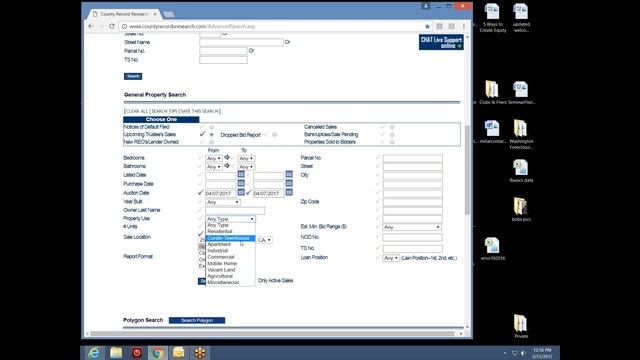Select the Bankruptcies/Sale Pending radio
This screenshot has height=360, width=640.
click(x=392, y=135)
